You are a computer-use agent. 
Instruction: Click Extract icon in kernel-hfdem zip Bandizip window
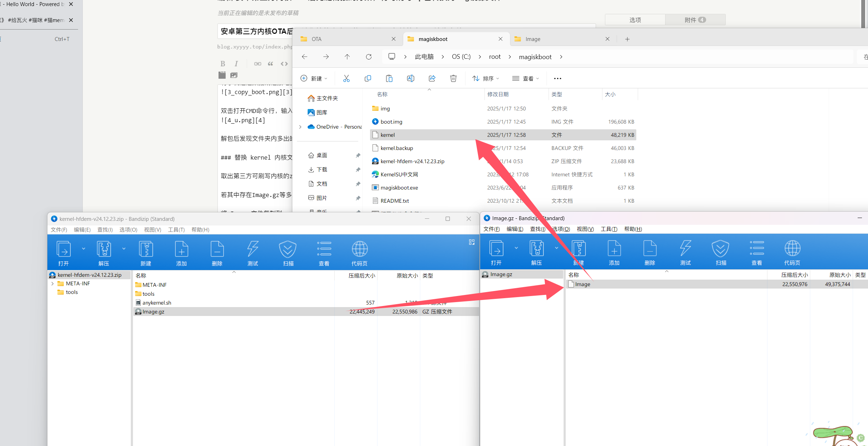(104, 249)
